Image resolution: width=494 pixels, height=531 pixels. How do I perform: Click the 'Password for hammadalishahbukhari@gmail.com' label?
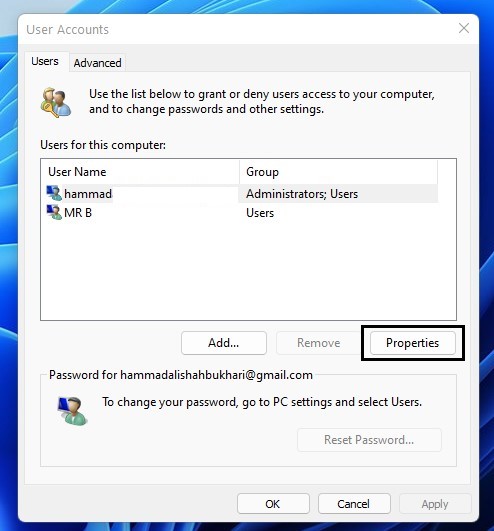181,375
